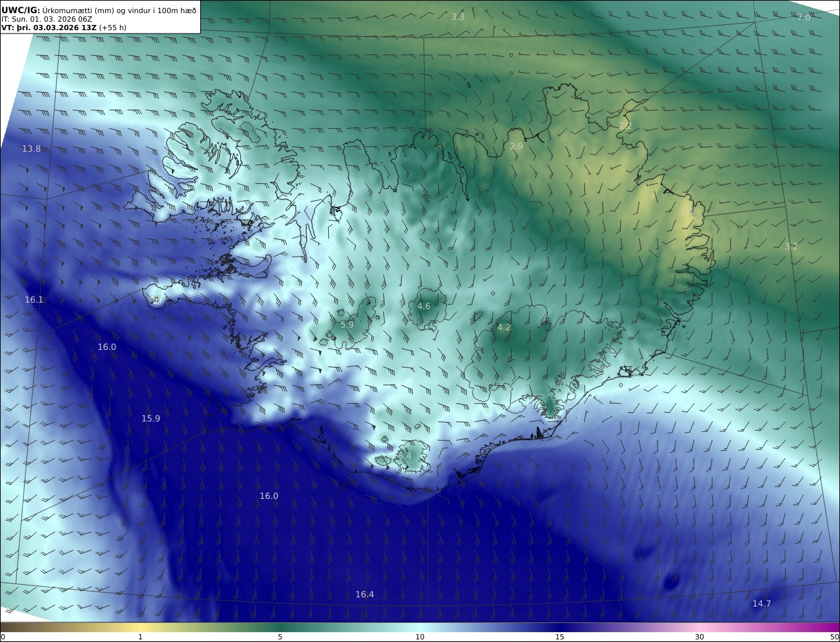The width and height of the screenshot is (840, 642).
Task: Click the 13.8 value label
Action: pyautogui.click(x=31, y=149)
